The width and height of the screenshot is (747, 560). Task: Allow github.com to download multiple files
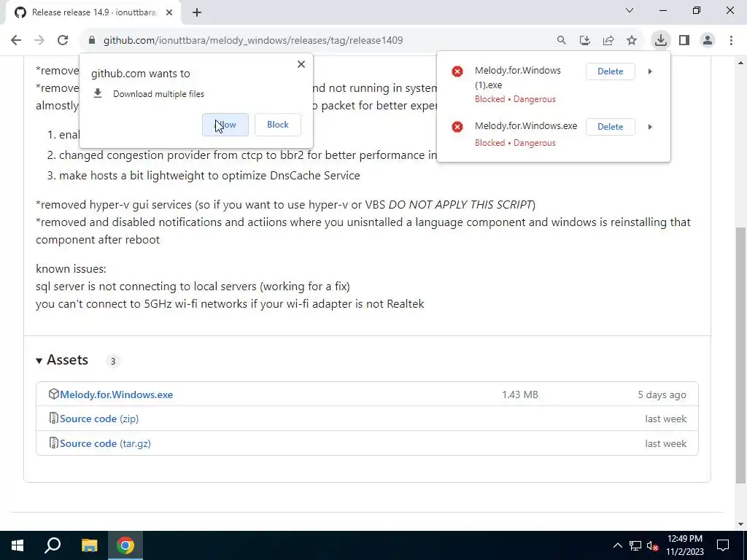coord(225,125)
